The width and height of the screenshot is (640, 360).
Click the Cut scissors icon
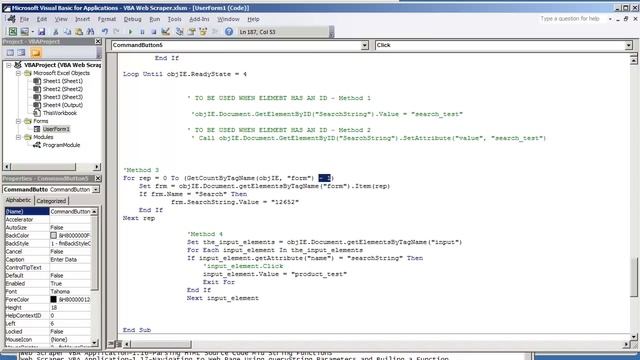coord(56,31)
